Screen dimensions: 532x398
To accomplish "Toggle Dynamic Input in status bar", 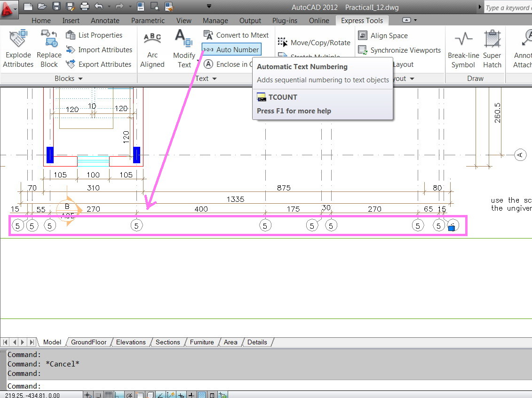I will click(181, 395).
